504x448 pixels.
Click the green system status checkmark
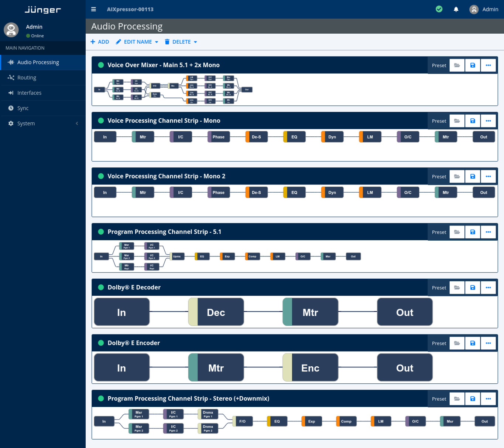coord(439,9)
